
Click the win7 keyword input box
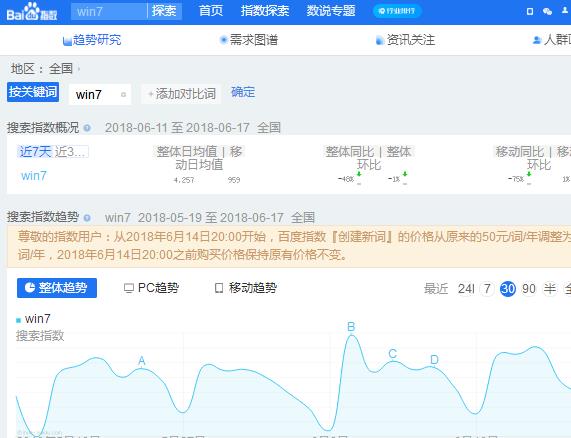pos(100,94)
